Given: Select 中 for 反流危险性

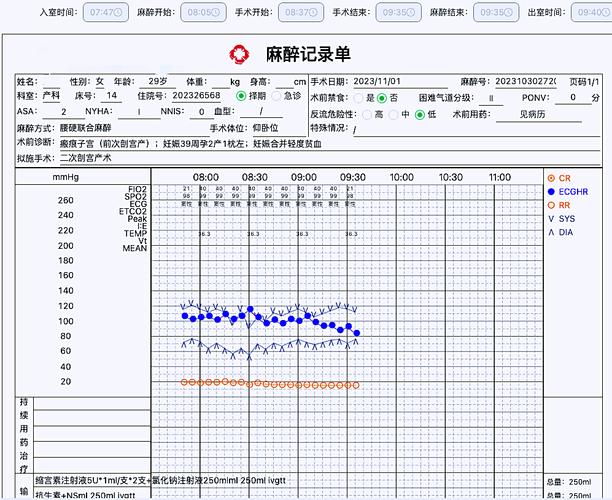Looking at the screenshot, I should pyautogui.click(x=394, y=114).
